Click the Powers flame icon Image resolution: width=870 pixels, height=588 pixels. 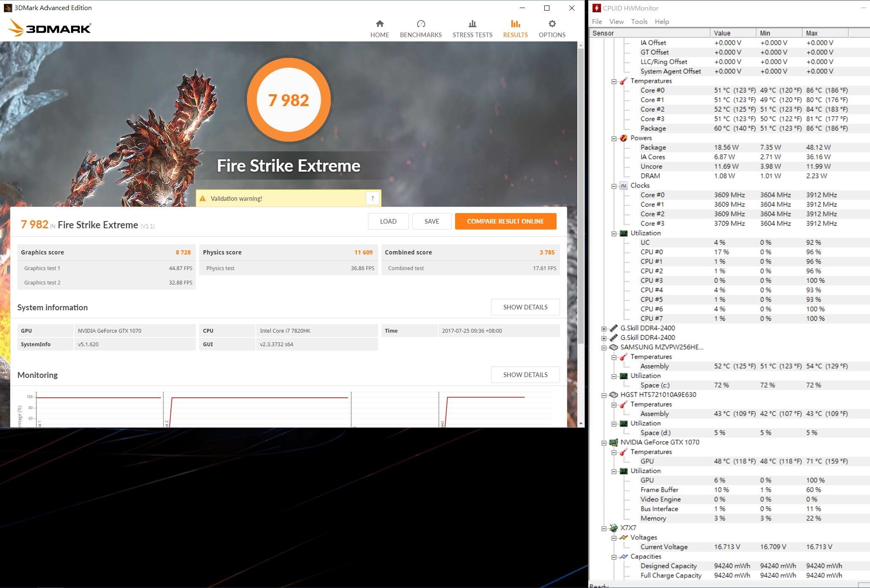pos(623,138)
